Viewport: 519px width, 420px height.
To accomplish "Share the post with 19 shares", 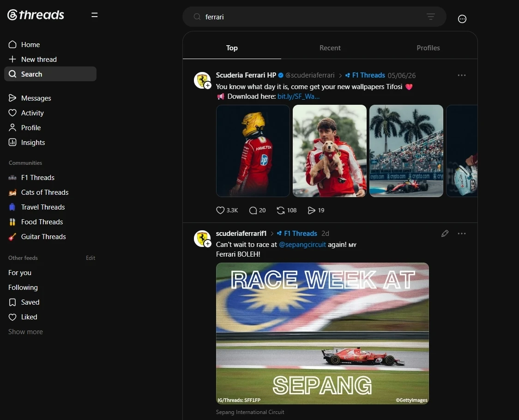I will point(316,210).
